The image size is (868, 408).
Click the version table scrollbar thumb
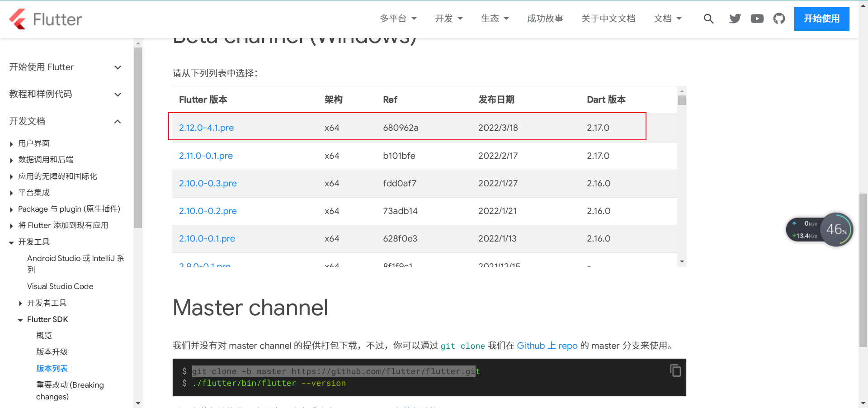coord(682,100)
